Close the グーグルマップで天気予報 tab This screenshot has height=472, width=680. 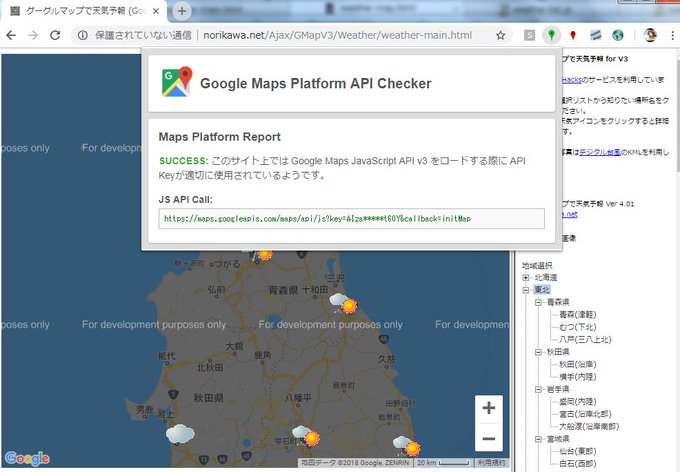156,11
